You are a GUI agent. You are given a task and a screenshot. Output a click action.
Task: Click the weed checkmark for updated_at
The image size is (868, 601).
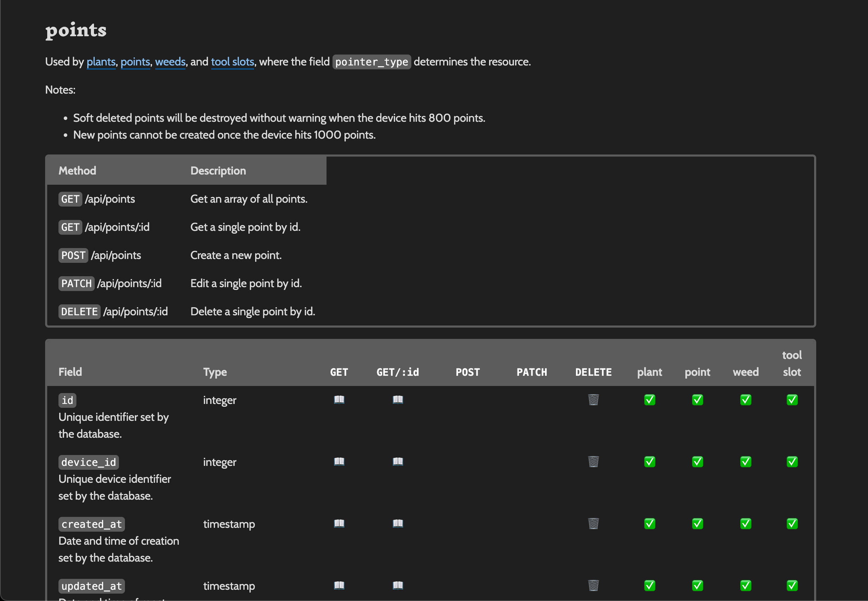pyautogui.click(x=745, y=586)
